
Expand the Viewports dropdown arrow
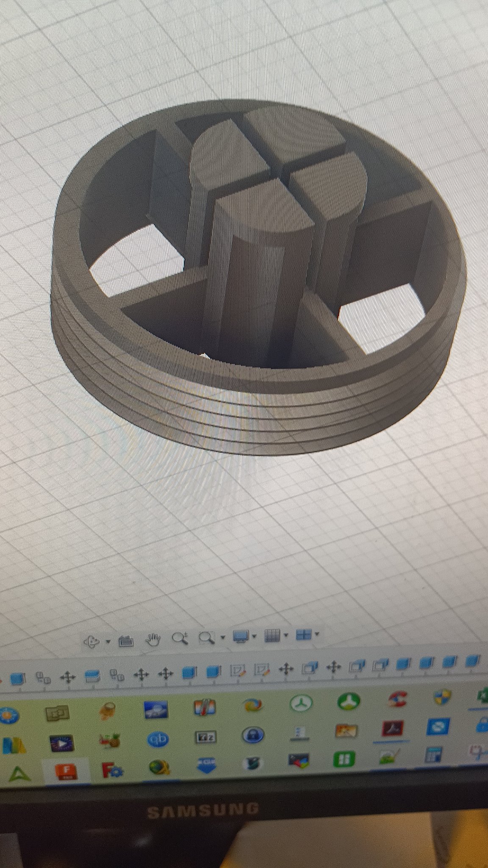point(317,634)
